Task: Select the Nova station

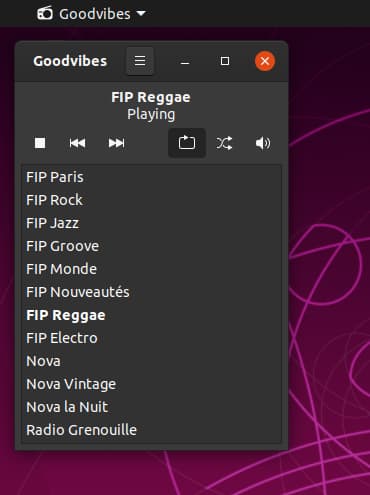Action: point(151,361)
